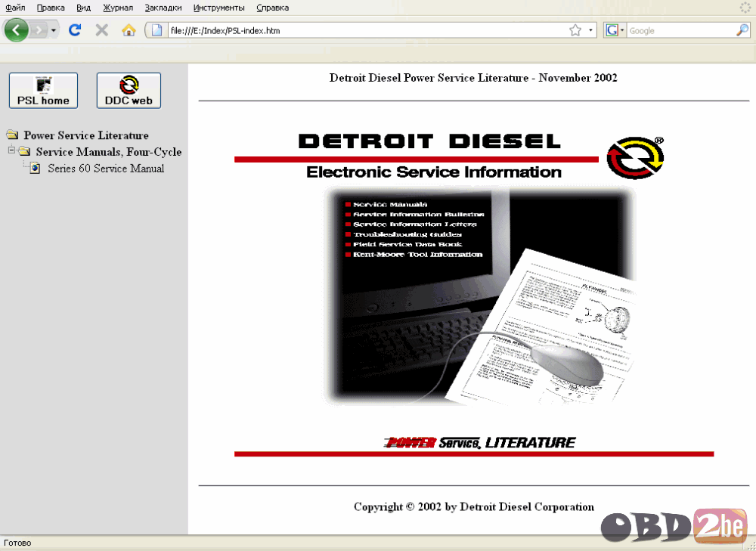The image size is (756, 551).
Task: Click the Detroit Diesel computer cover image
Action: tap(479, 296)
